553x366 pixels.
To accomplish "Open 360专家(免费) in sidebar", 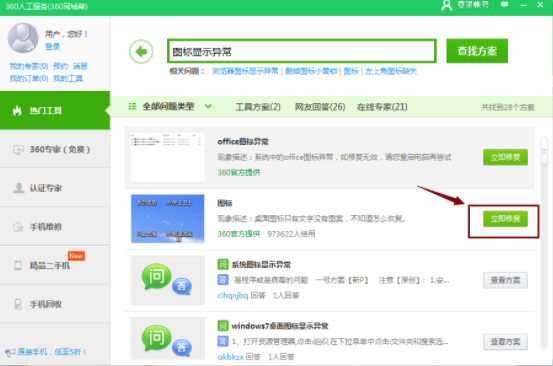I will pyautogui.click(x=55, y=149).
